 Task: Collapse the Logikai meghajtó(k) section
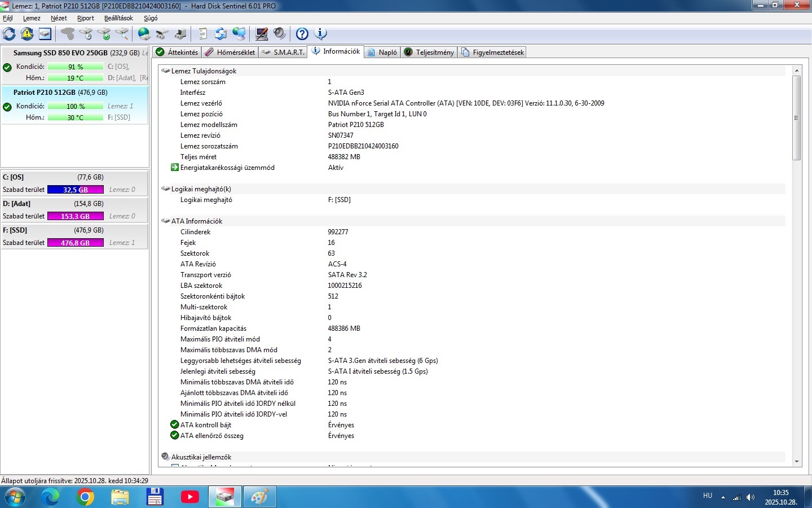click(x=166, y=189)
